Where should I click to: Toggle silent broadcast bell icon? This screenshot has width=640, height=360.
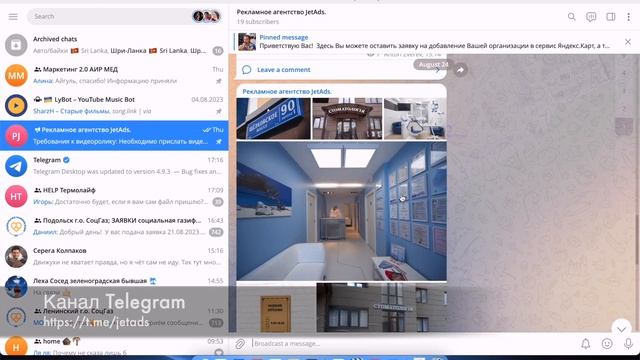586,344
